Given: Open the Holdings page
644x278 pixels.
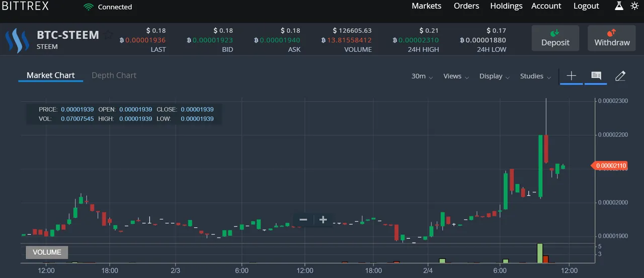Looking at the screenshot, I should click(x=506, y=6).
